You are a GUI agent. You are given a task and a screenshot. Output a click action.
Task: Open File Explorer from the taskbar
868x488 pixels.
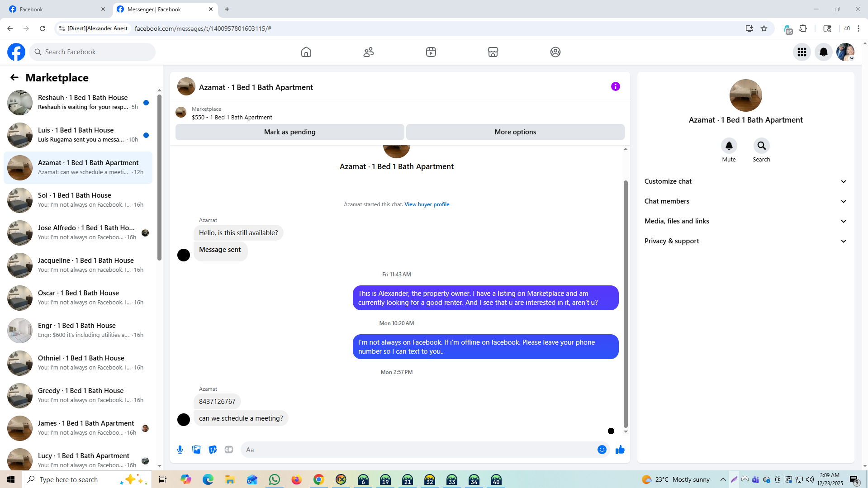point(230,479)
